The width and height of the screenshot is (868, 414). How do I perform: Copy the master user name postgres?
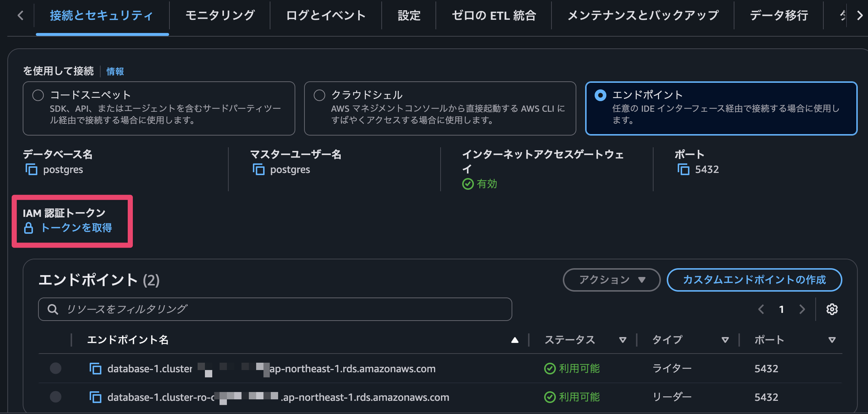tap(259, 170)
